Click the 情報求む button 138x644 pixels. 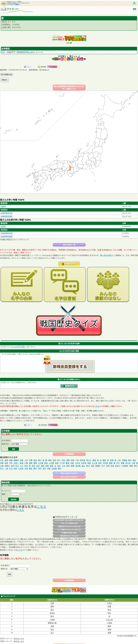tap(5, 80)
